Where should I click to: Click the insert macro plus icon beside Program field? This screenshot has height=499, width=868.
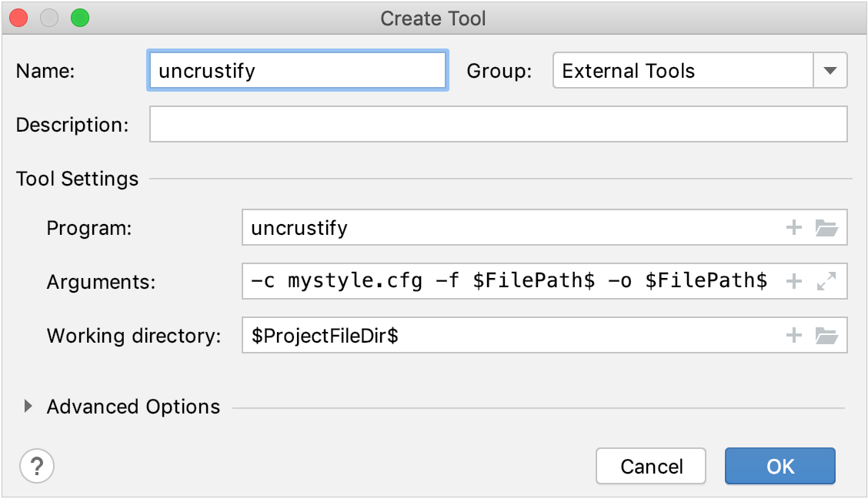point(794,227)
